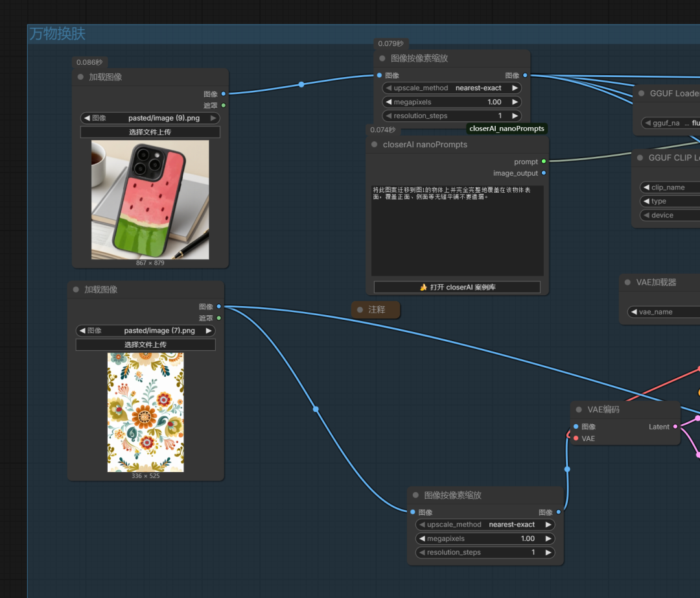Toggle collapse on the bottom 图像按像素缩放 node
The width and height of the screenshot is (700, 598).
[415, 495]
